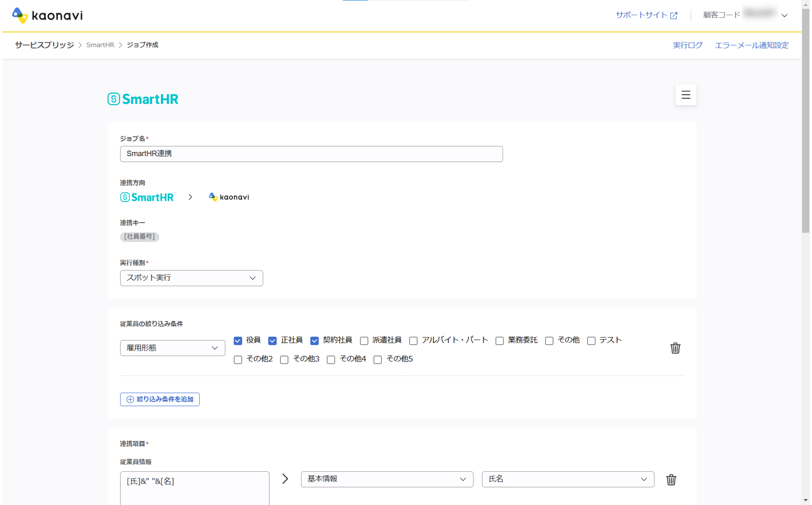Check the その他4 checkbox
The width and height of the screenshot is (812, 505).
click(x=331, y=360)
